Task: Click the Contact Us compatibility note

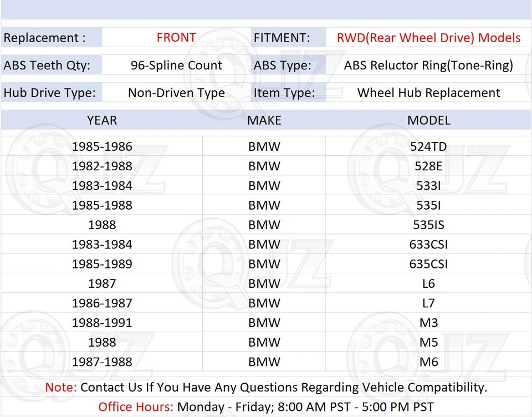Action: tap(266, 387)
